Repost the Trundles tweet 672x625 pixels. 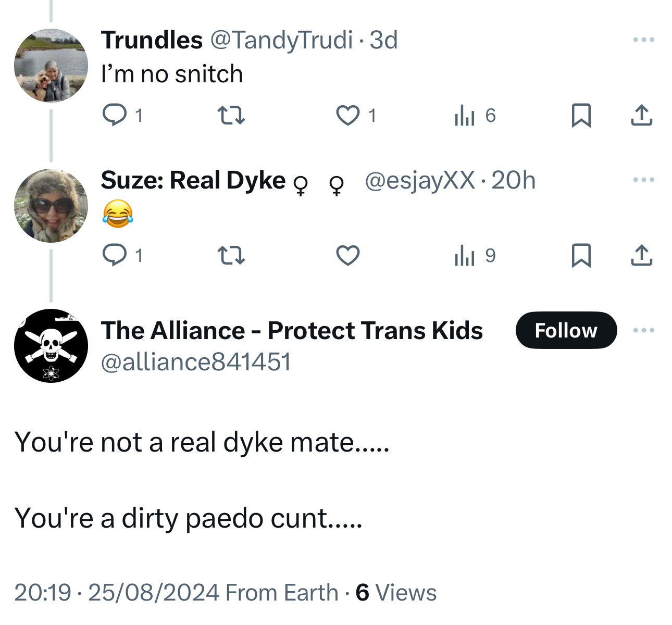(x=231, y=115)
